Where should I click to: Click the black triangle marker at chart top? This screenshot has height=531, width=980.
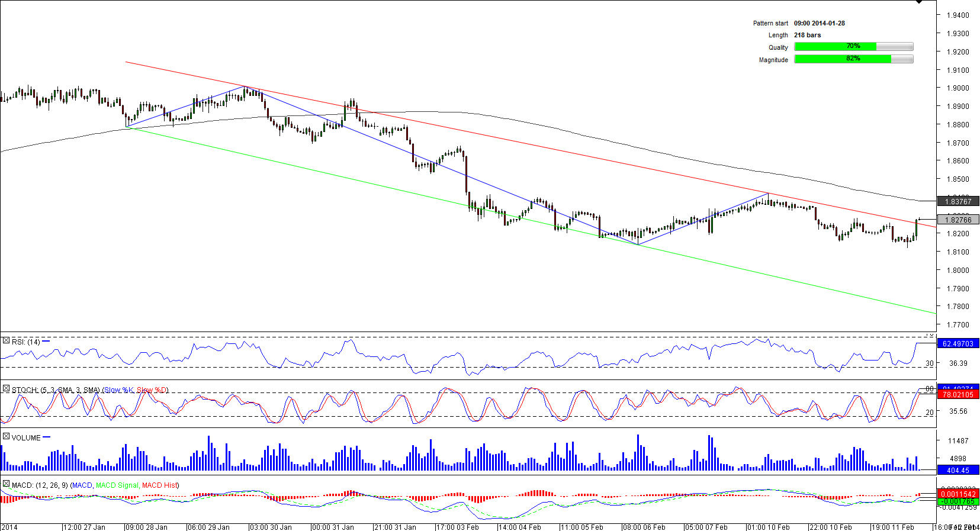918,2
